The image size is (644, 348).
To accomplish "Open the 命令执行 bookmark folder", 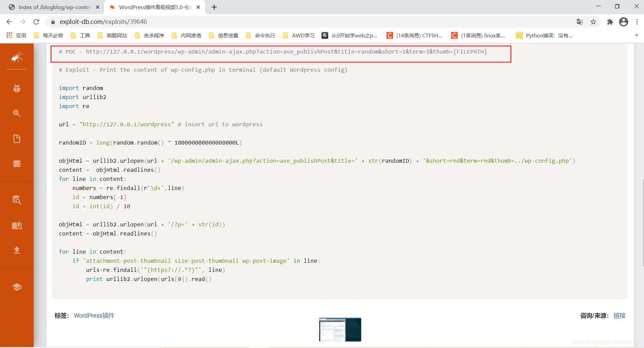I will coord(260,35).
